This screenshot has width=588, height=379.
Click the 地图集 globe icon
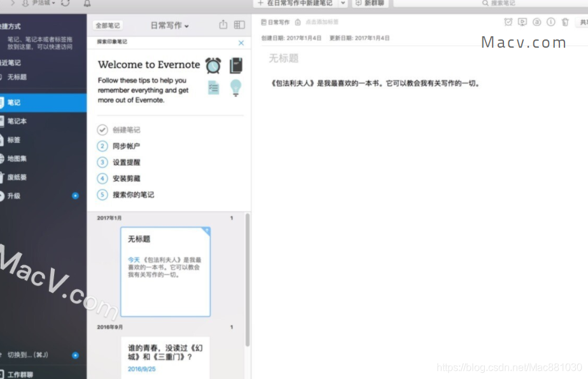click(x=1, y=158)
